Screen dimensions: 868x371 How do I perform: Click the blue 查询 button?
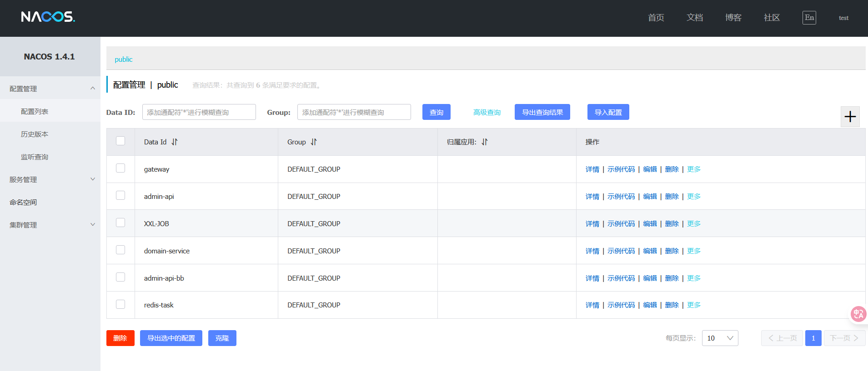click(436, 112)
